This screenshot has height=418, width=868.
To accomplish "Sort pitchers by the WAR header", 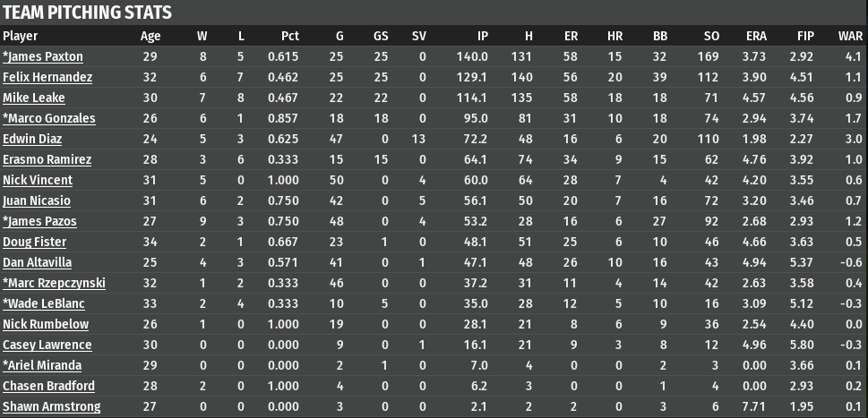I will (x=850, y=37).
